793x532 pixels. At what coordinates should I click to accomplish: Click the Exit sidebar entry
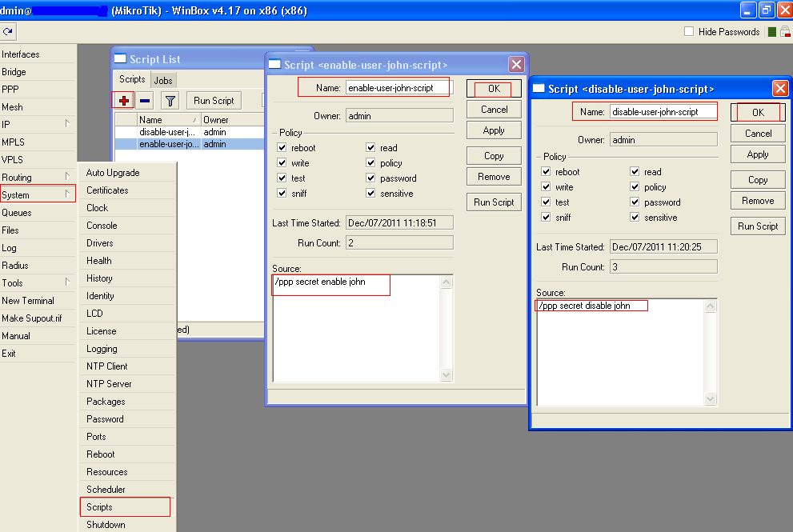point(38,354)
